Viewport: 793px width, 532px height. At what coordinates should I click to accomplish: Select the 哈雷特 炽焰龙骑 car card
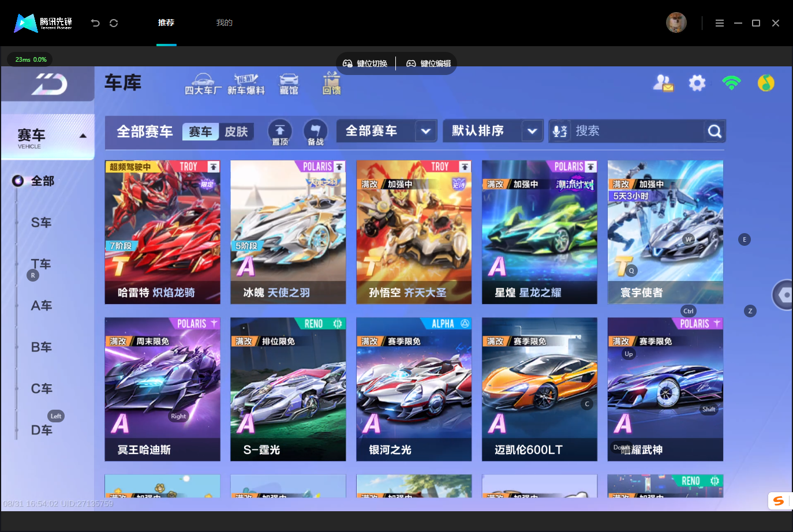tap(163, 232)
